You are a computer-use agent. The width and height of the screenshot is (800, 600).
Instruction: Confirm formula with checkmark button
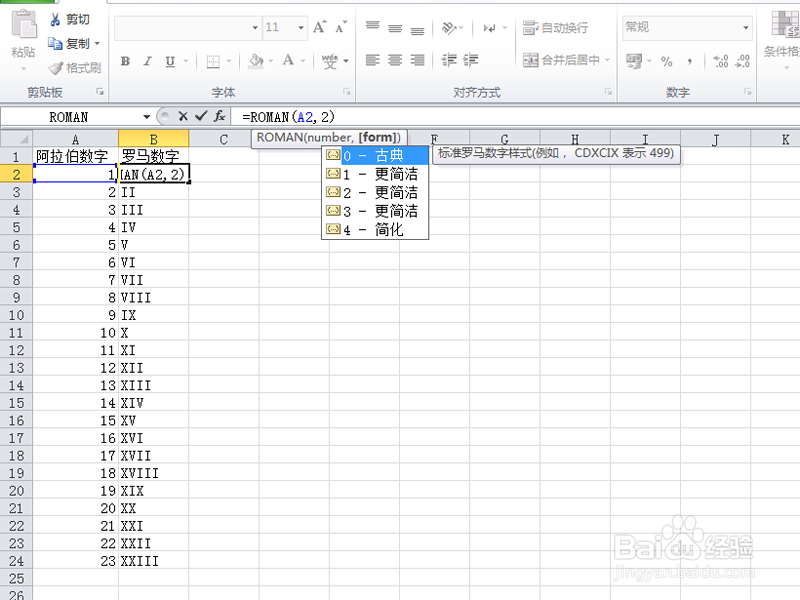coord(201,116)
